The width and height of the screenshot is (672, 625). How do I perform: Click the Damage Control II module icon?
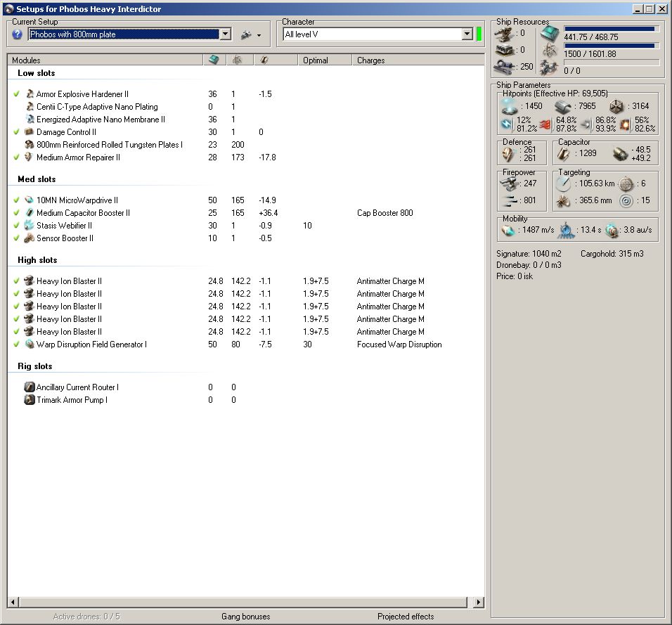point(29,131)
